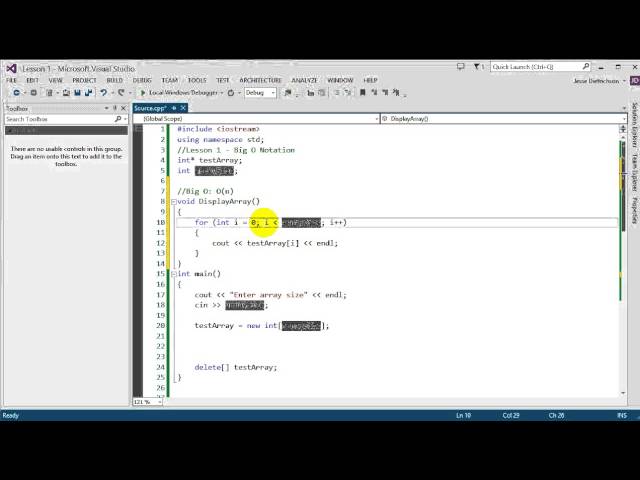Click the Undo toolbar icon
Image resolution: width=640 pixels, height=480 pixels.
(104, 93)
